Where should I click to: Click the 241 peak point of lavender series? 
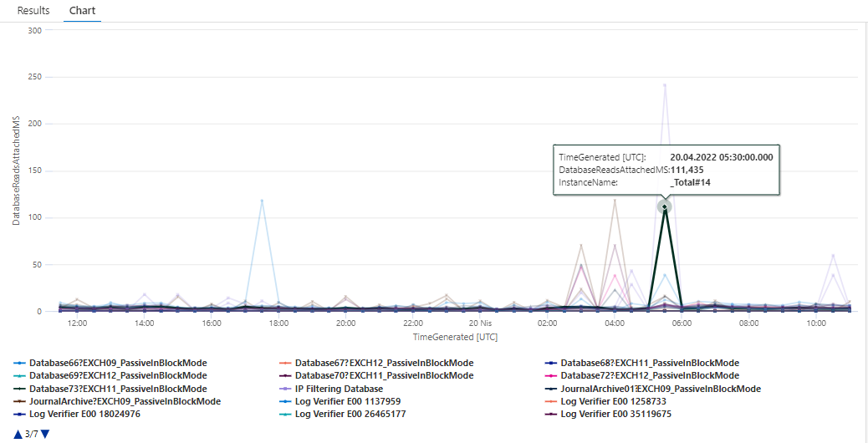(x=664, y=84)
